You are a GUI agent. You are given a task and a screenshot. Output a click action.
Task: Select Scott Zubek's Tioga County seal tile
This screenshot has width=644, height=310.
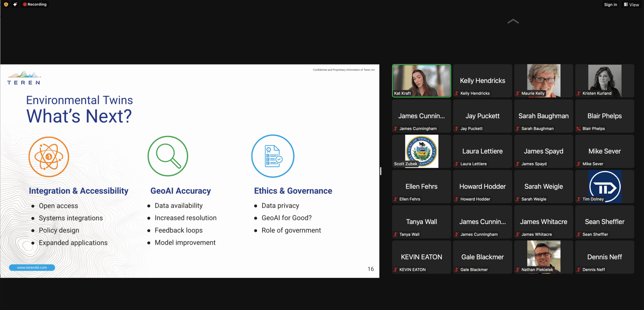(x=421, y=151)
